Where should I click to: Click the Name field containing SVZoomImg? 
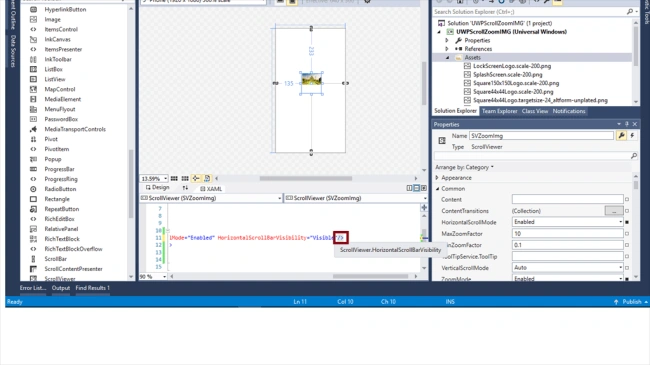pyautogui.click(x=541, y=136)
